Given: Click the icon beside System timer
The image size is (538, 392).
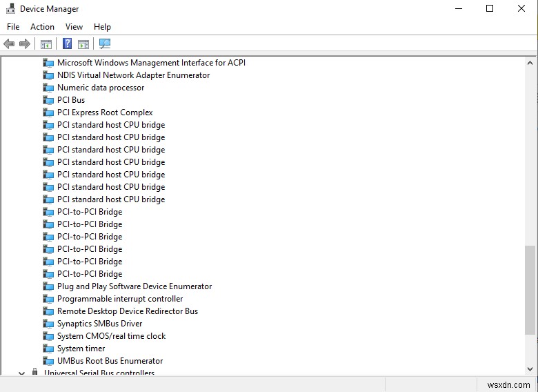Looking at the screenshot, I should pyautogui.click(x=48, y=349).
